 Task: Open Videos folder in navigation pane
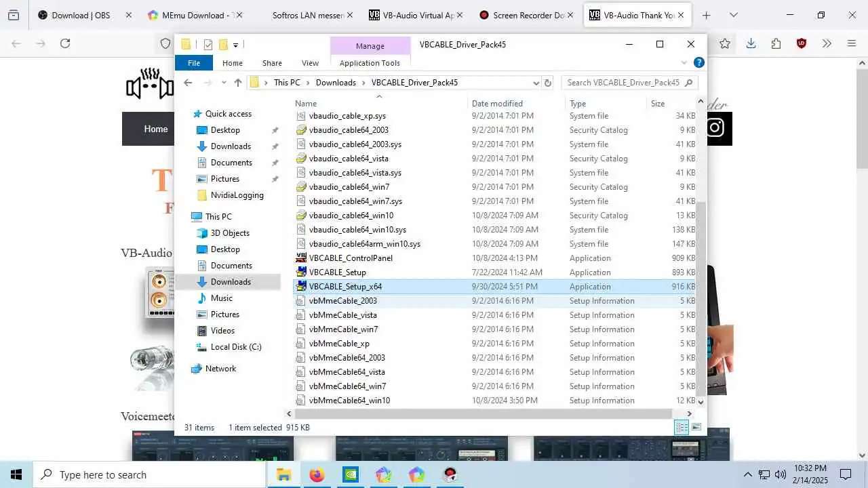click(222, 331)
